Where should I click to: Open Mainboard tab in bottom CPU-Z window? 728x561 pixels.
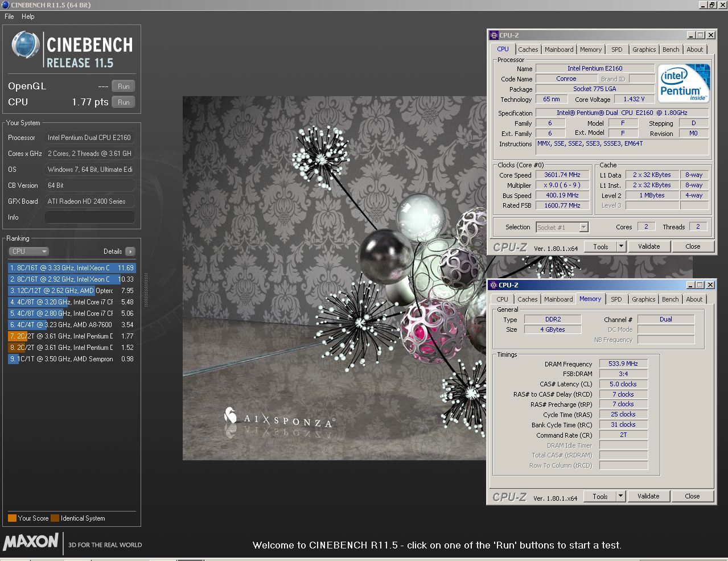pos(558,299)
